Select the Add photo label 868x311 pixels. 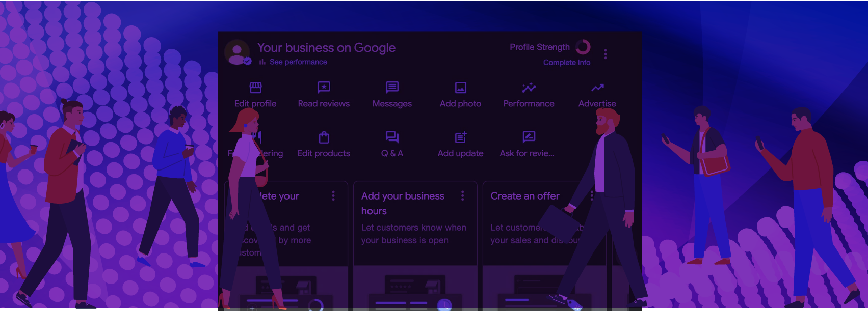460,104
